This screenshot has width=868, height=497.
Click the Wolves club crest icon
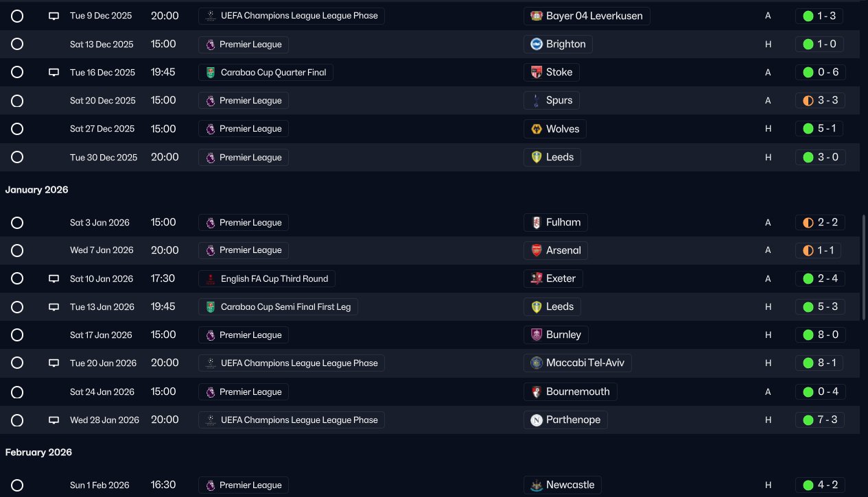click(537, 129)
